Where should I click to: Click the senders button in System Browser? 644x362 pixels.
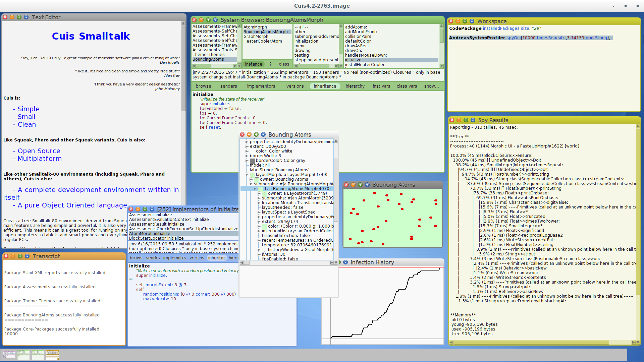pos(228,86)
